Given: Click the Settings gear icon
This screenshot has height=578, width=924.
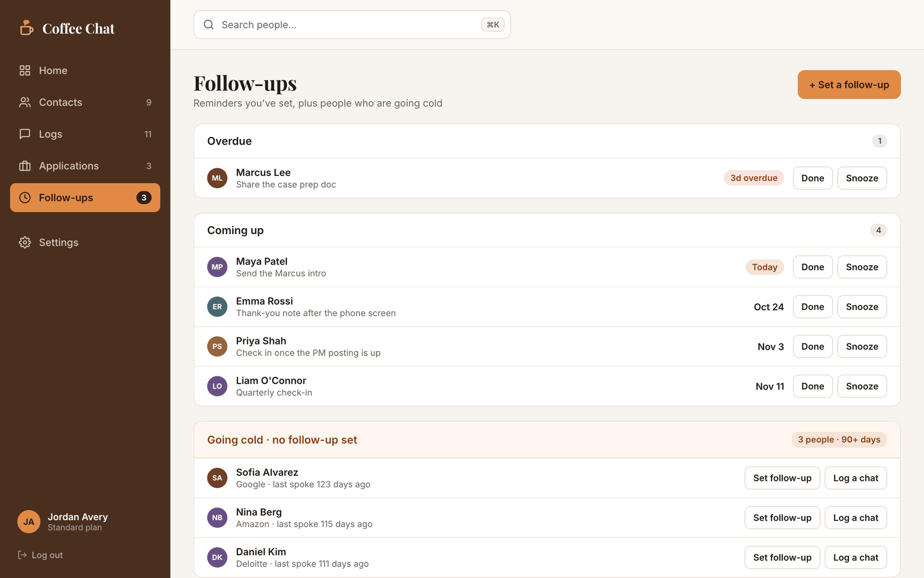Looking at the screenshot, I should tap(25, 242).
